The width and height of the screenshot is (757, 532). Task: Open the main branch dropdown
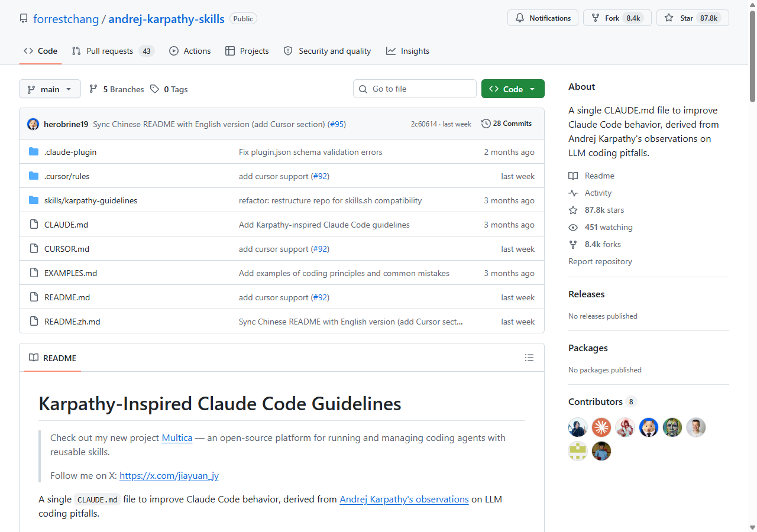pos(50,89)
